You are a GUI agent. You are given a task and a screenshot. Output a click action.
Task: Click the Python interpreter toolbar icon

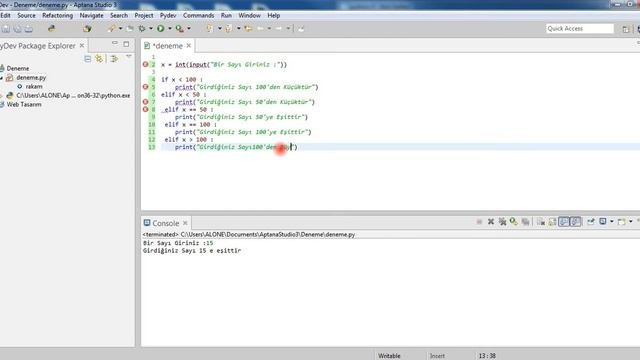click(x=51, y=29)
